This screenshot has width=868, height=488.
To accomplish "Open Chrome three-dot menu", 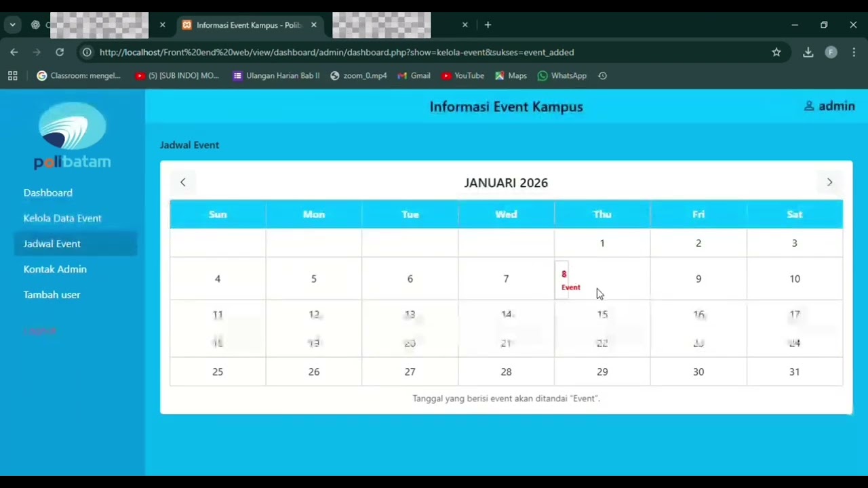I will (x=853, y=52).
